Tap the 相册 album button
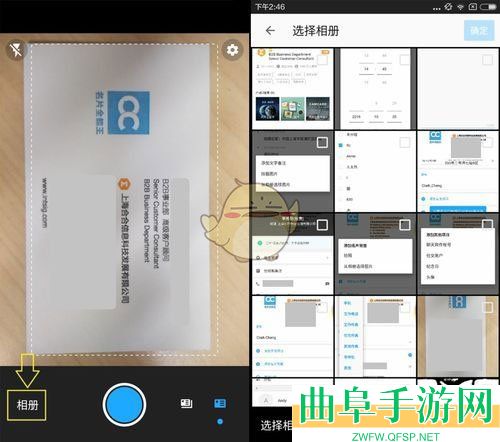The image size is (500, 442). tap(27, 405)
